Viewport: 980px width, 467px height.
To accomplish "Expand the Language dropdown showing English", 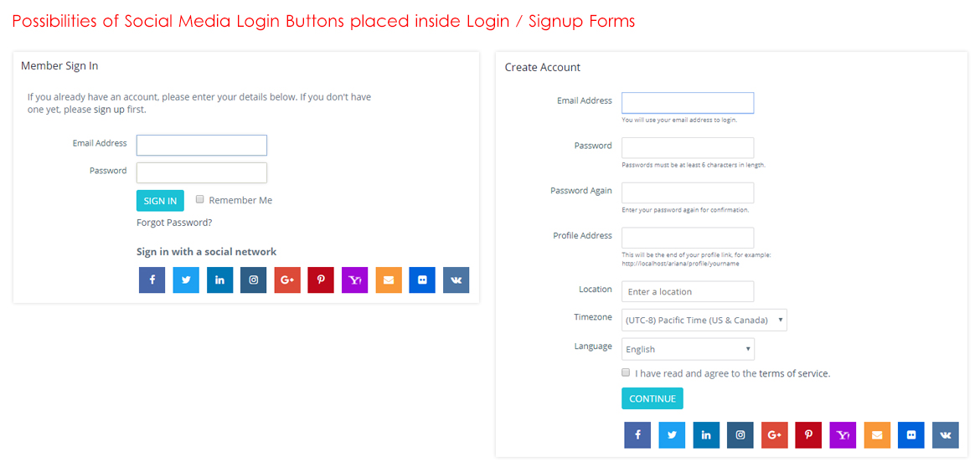I will tap(688, 349).
